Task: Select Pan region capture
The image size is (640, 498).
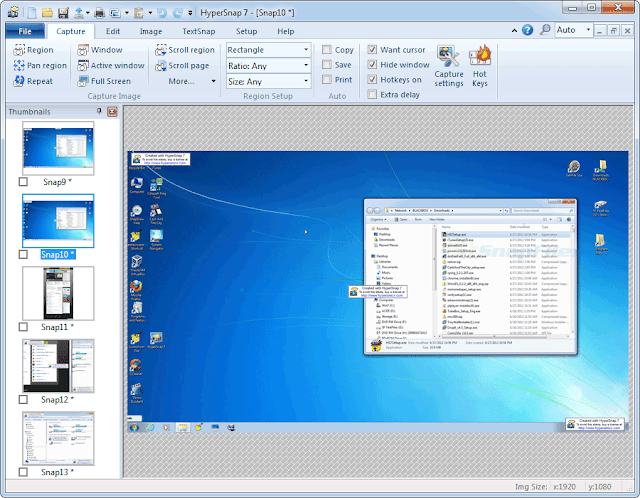Action: [x=40, y=65]
